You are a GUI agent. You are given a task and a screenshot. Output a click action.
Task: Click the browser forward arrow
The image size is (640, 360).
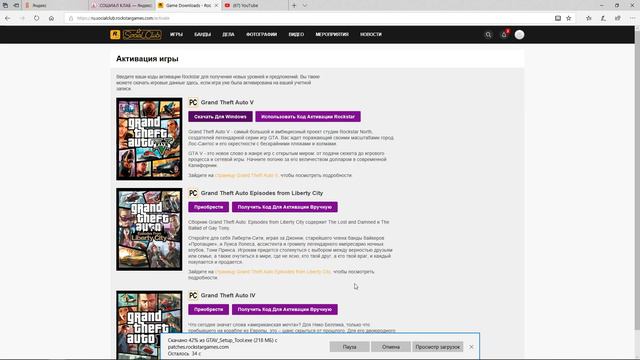tap(22, 18)
